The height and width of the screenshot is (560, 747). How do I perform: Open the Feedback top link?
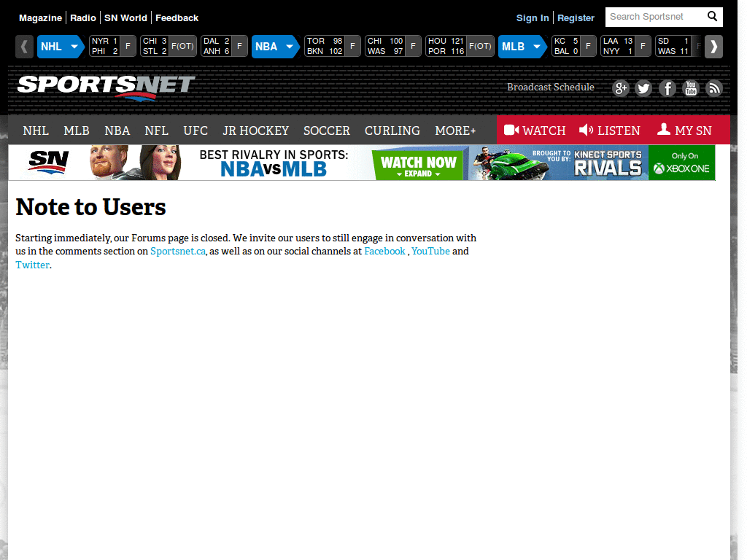(x=177, y=17)
